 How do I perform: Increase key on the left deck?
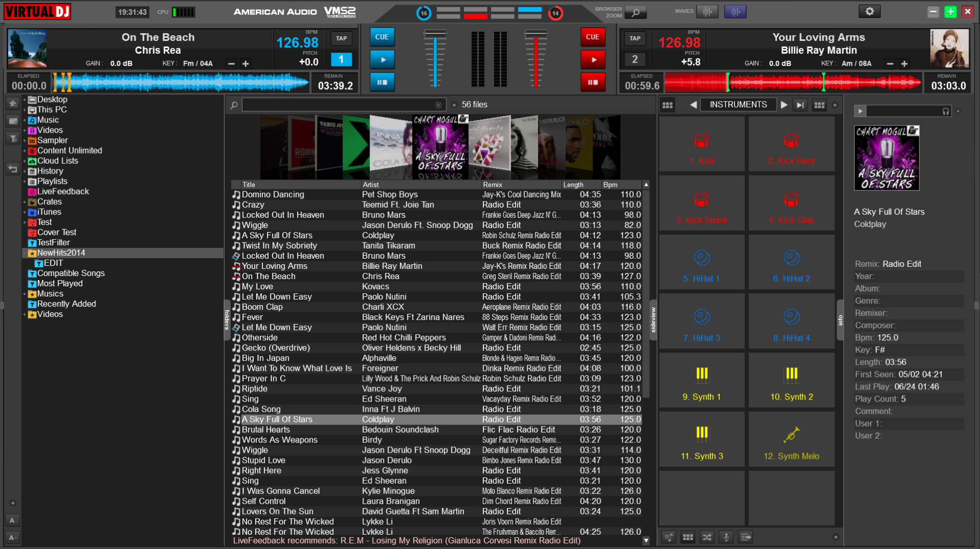[x=246, y=64]
